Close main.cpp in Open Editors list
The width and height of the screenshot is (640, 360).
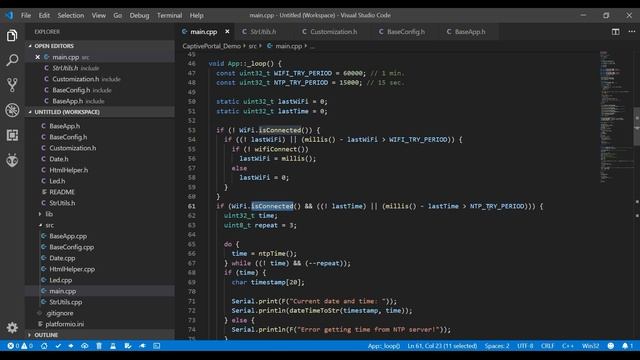click(x=38, y=57)
